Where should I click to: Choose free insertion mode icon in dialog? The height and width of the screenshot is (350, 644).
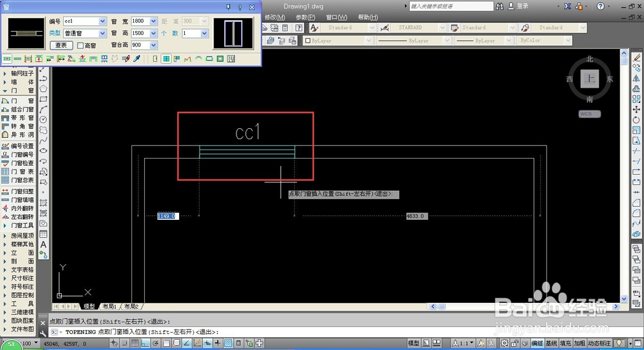click(6, 59)
